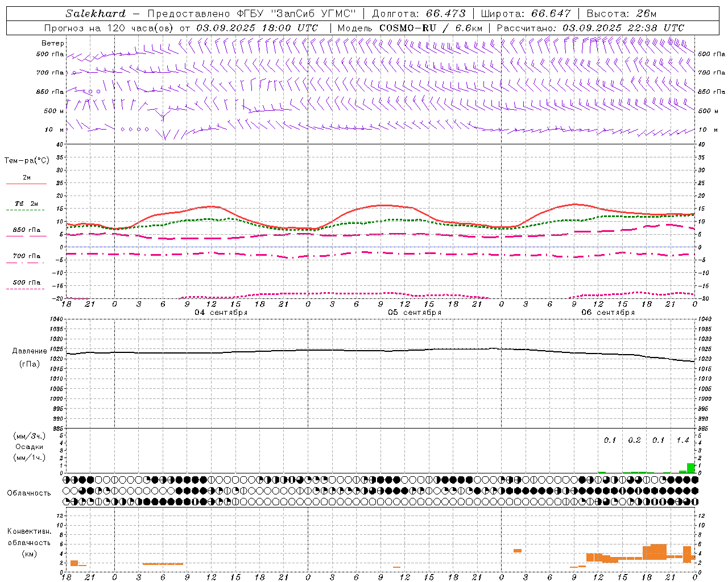Viewport: 728px width, 582px height.
Task: Click the model label "Модель COSMO-RU / 6.6км"
Action: [409, 28]
